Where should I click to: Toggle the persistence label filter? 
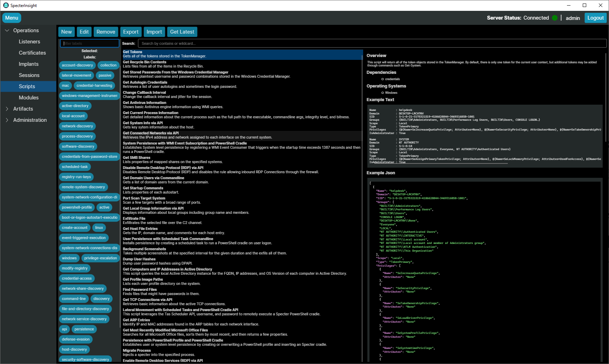point(84,329)
